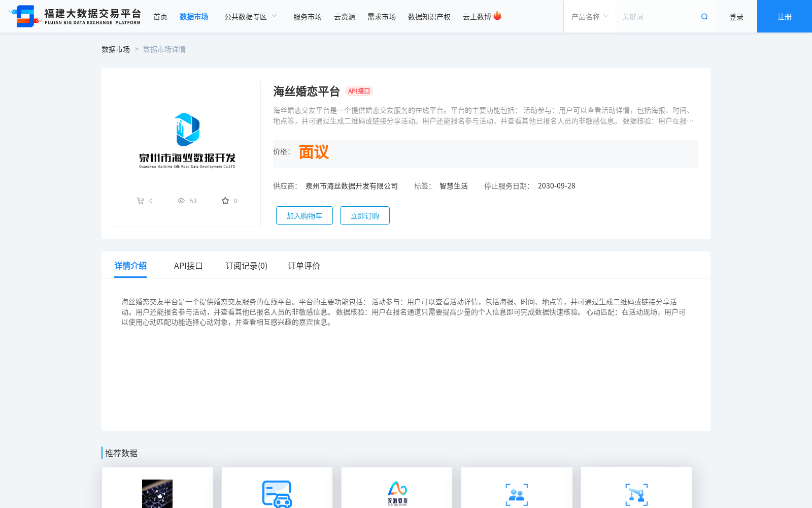
Task: Open the 服务市场 nav item
Action: point(308,17)
